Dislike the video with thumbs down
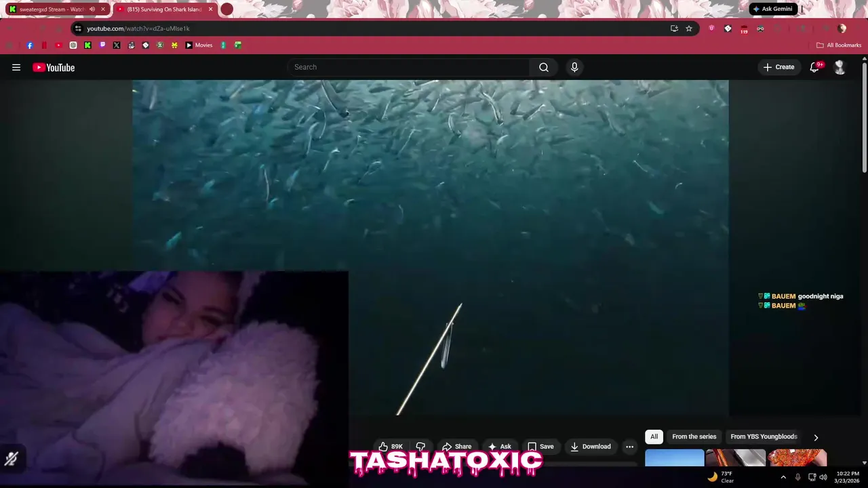This screenshot has height=488, width=868. tap(420, 447)
